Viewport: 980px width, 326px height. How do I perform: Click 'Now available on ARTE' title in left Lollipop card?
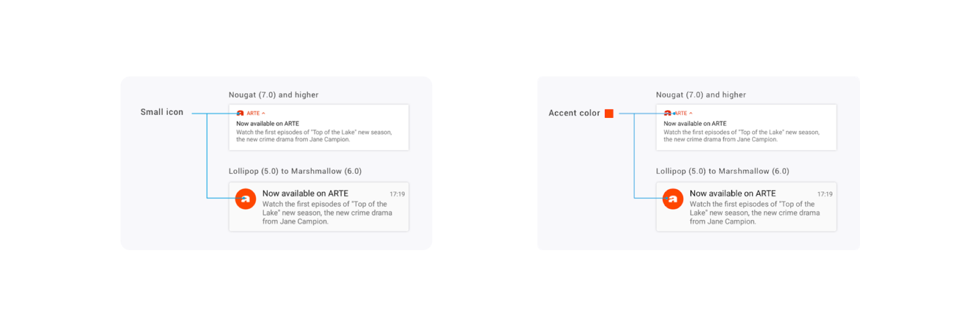tap(305, 193)
